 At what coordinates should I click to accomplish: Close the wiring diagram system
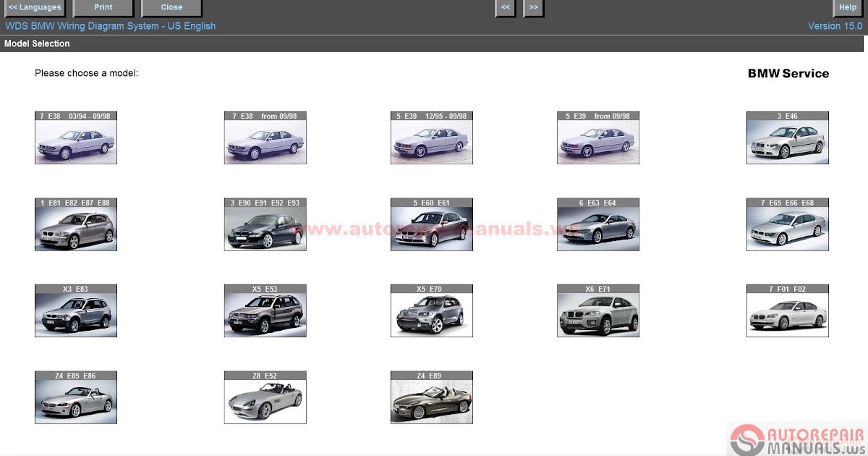pyautogui.click(x=171, y=8)
